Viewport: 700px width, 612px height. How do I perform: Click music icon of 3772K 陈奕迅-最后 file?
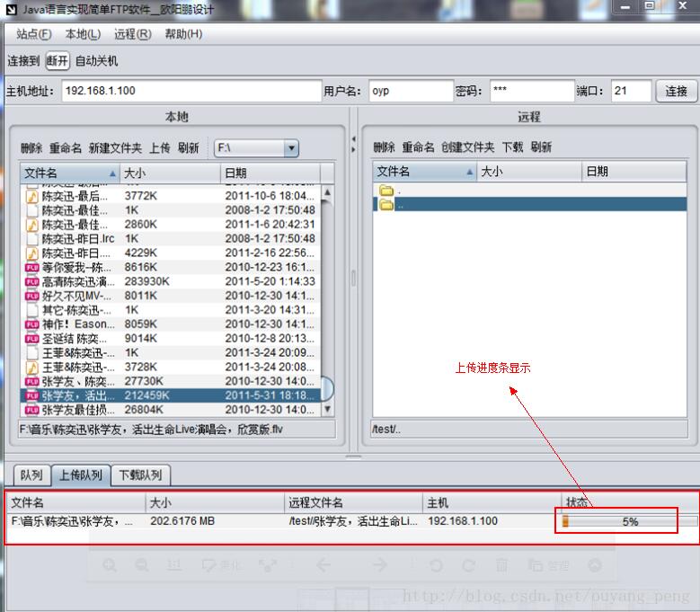tap(31, 195)
